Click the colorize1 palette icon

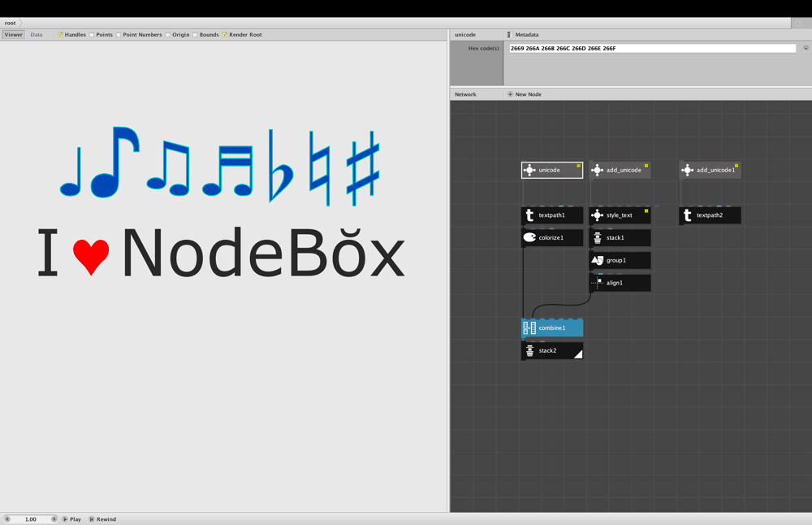click(529, 237)
